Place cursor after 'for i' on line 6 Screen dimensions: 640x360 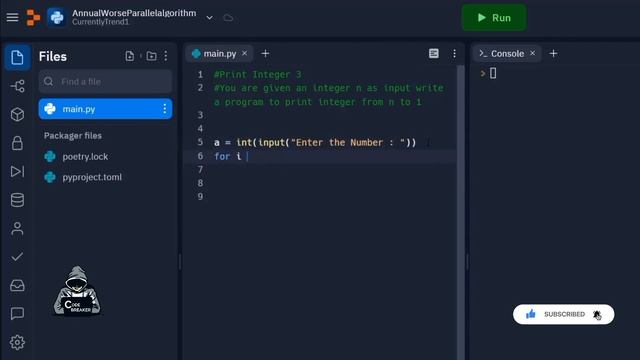[247, 156]
